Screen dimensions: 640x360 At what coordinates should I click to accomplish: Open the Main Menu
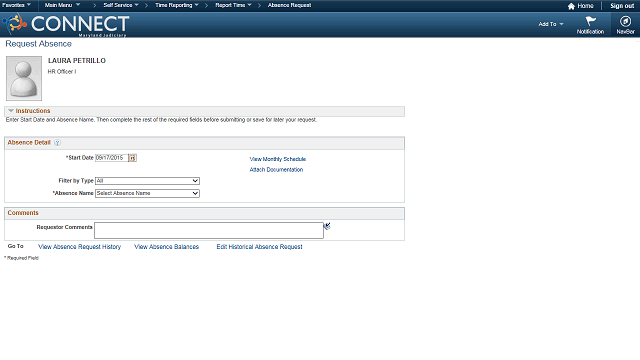coord(62,5)
